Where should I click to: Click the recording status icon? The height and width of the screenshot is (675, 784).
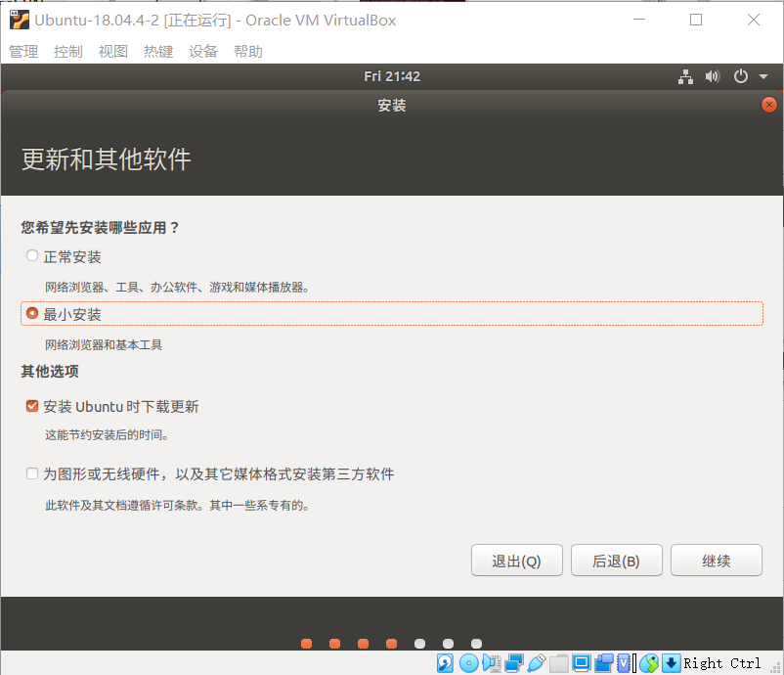click(603, 663)
